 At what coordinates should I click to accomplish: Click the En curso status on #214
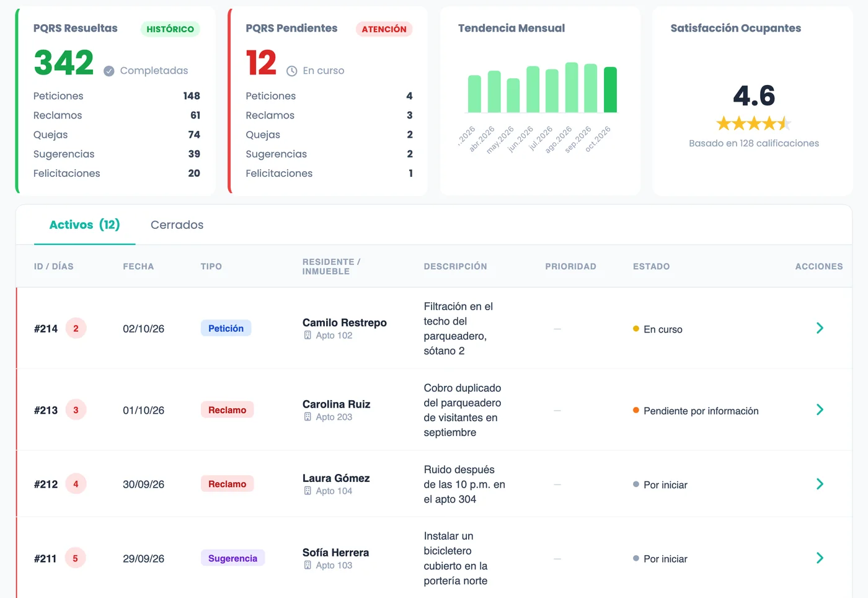coord(658,329)
